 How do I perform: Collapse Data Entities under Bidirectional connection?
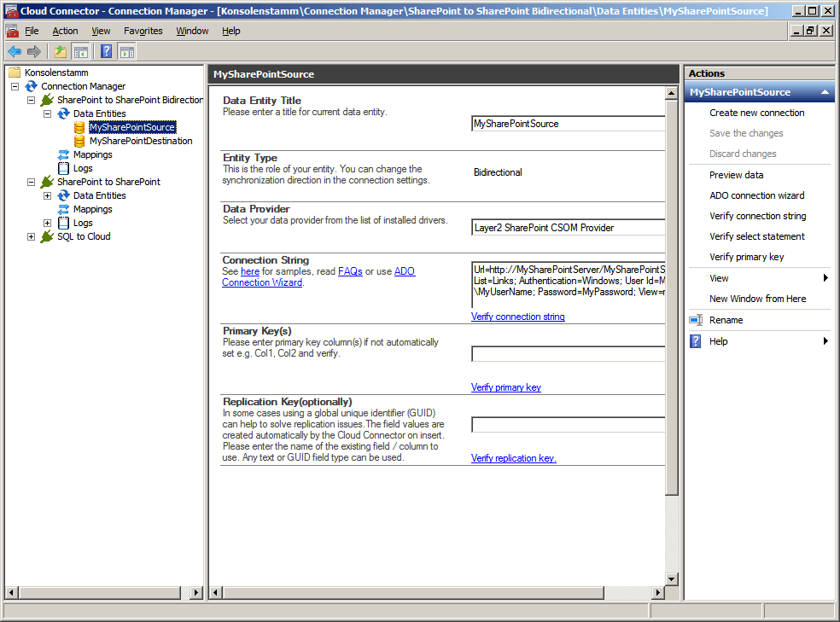pyautogui.click(x=47, y=113)
